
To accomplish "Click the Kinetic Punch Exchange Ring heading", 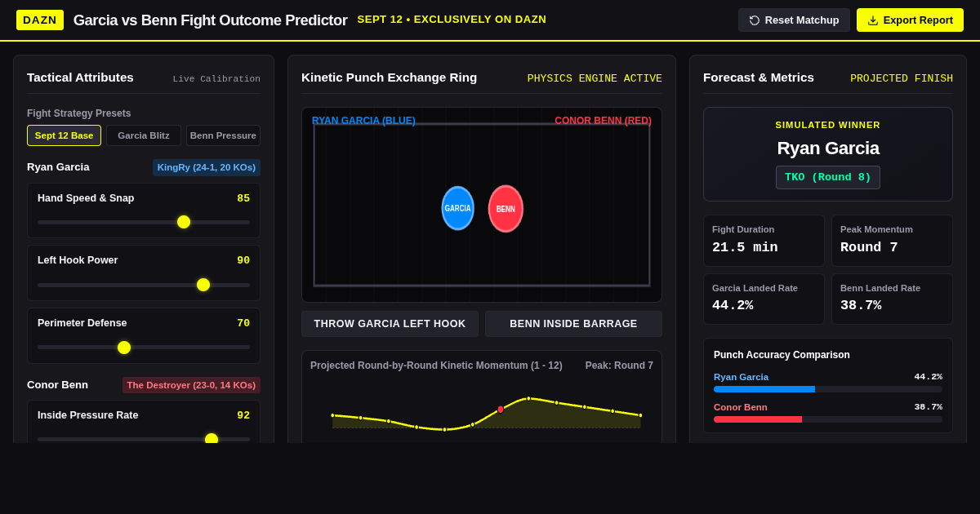I will (389, 78).
